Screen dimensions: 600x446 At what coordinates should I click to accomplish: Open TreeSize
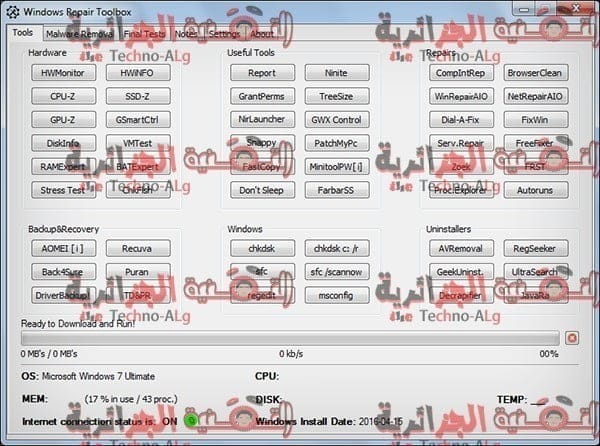click(x=337, y=96)
